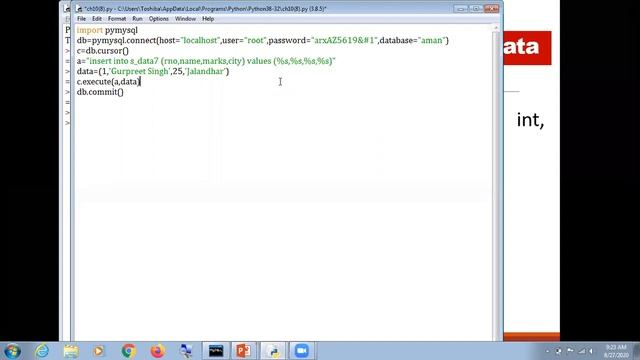Open the File menu in IDLE
This screenshot has width=640, height=360.
click(x=82, y=19)
